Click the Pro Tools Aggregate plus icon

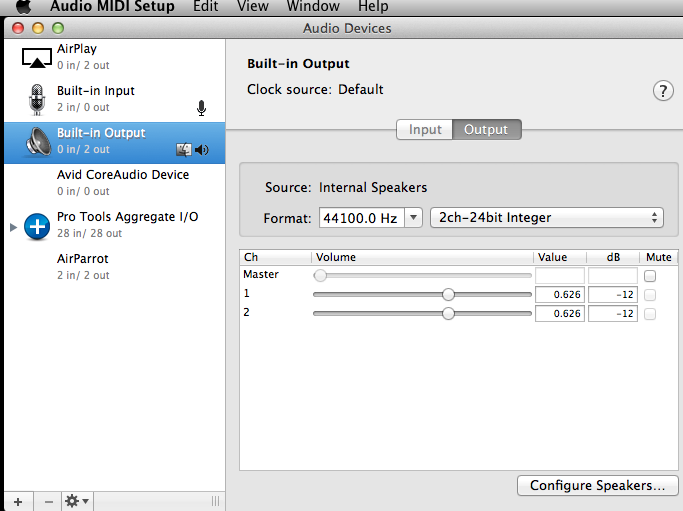[37, 227]
